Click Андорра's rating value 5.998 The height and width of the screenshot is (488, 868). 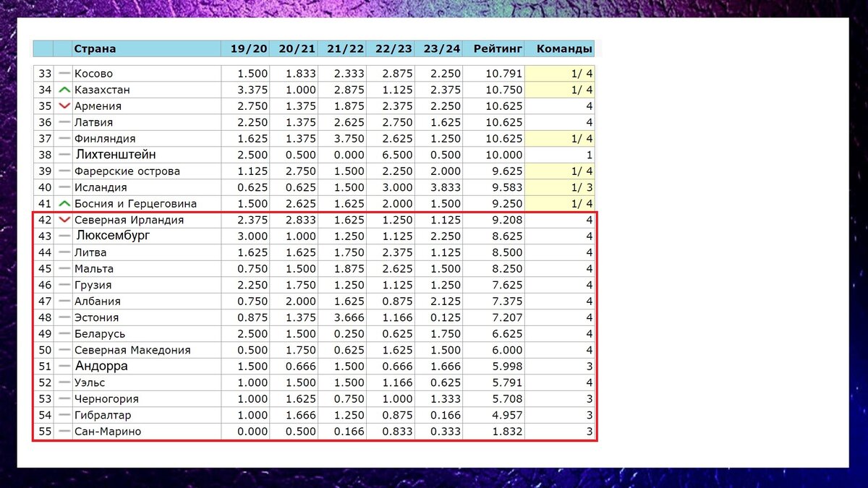coord(507,367)
